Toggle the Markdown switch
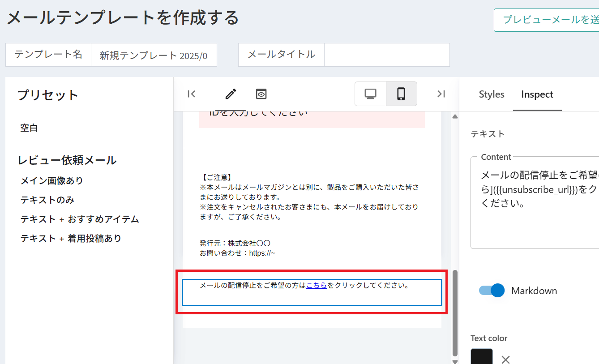The width and height of the screenshot is (599, 364). tap(492, 291)
